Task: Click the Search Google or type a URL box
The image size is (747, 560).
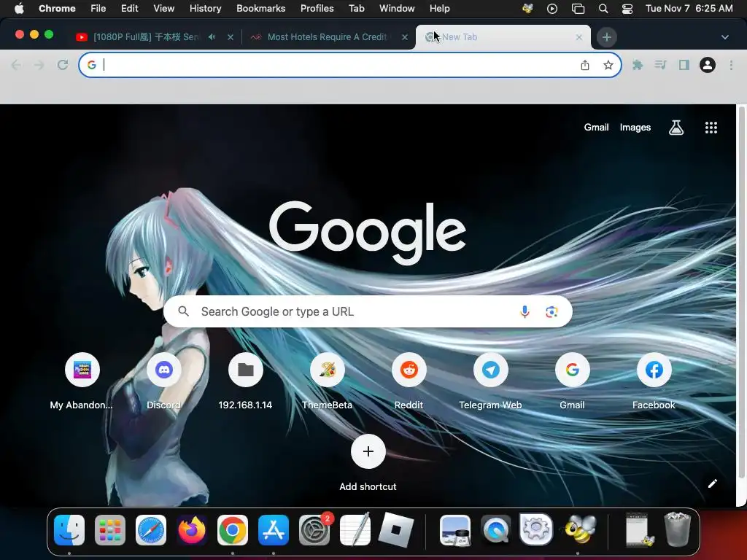Action: pyautogui.click(x=368, y=311)
